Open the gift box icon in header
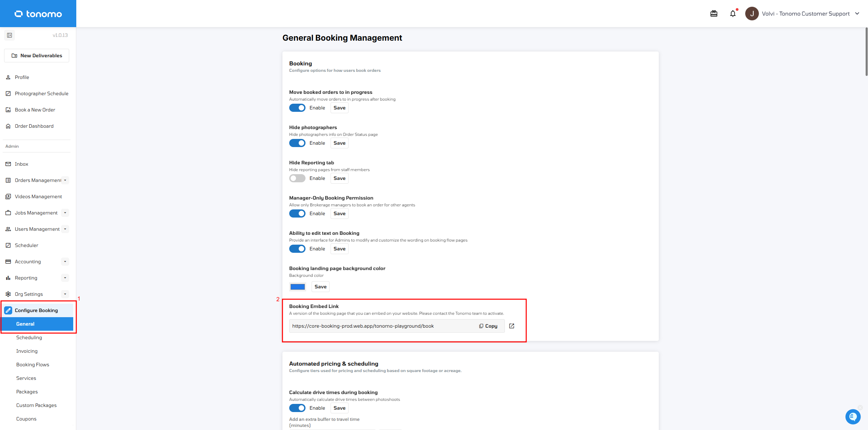 coord(714,14)
